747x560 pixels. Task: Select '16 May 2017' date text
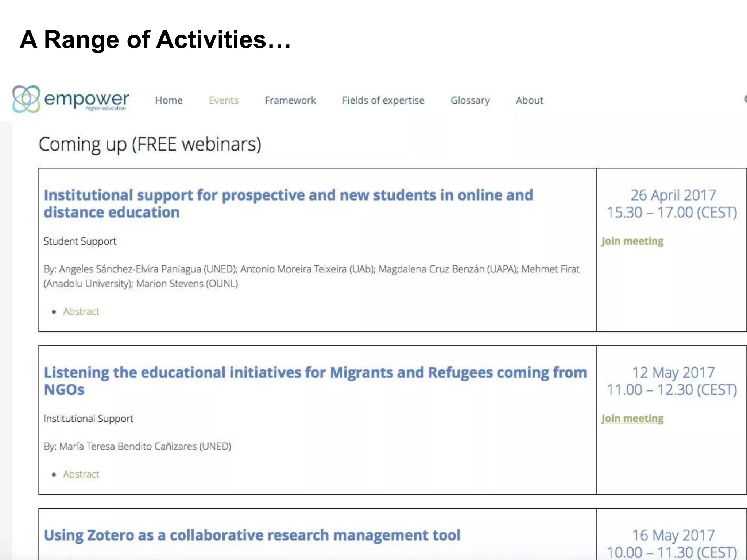pos(673,536)
